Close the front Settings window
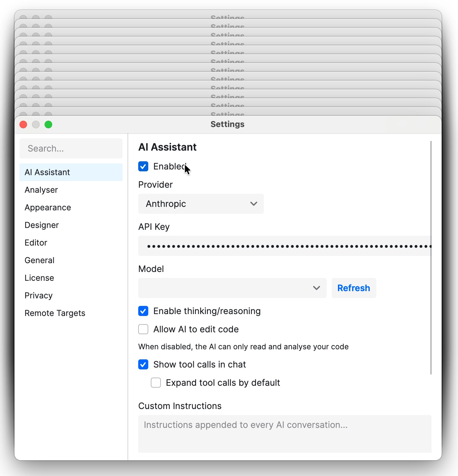This screenshot has width=458, height=476. click(23, 125)
